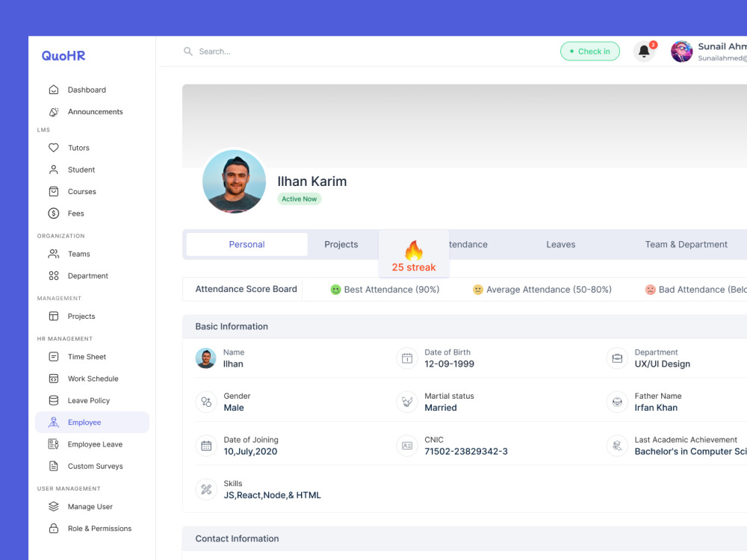Screen dimensions: 747x560
Task: Click the Father Name icon
Action: [x=617, y=402]
